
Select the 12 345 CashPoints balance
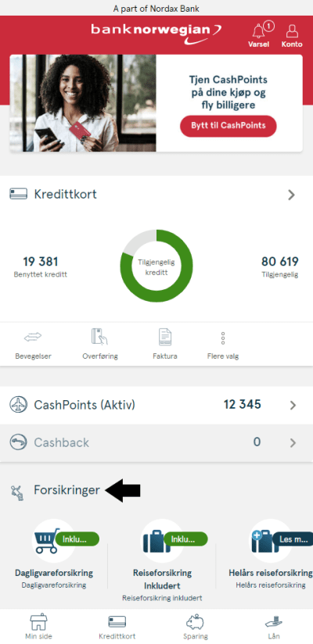tap(243, 405)
